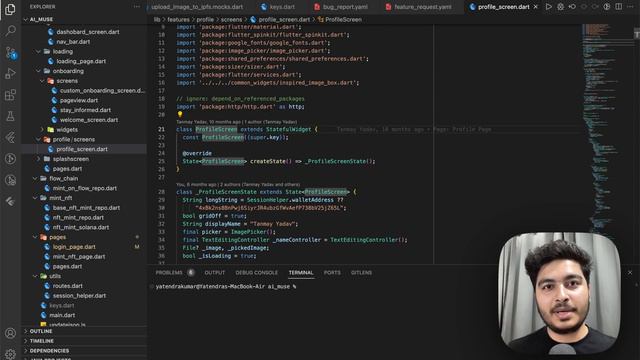Image resolution: width=640 pixels, height=360 pixels.
Task: Expand the widgets folder
Action: pos(42,129)
